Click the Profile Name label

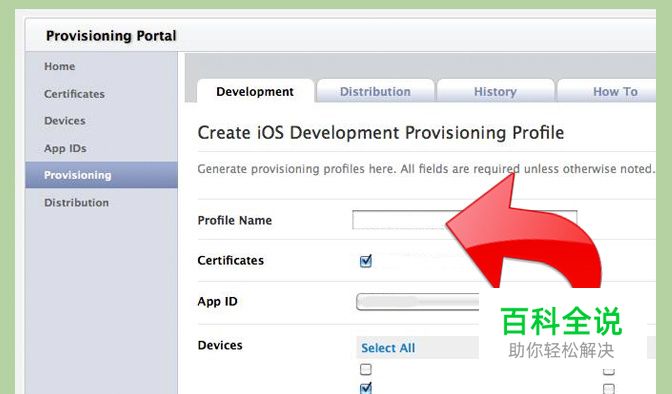tap(235, 220)
